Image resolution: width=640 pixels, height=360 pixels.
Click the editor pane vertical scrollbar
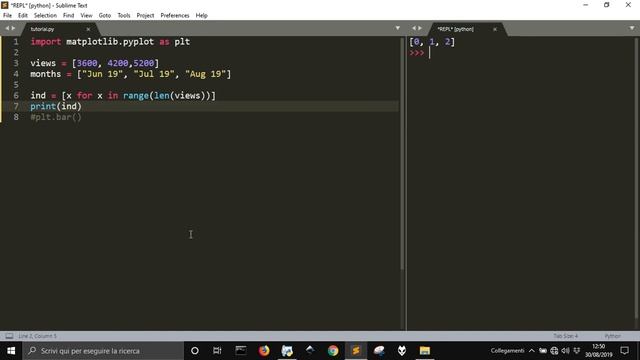click(x=402, y=154)
